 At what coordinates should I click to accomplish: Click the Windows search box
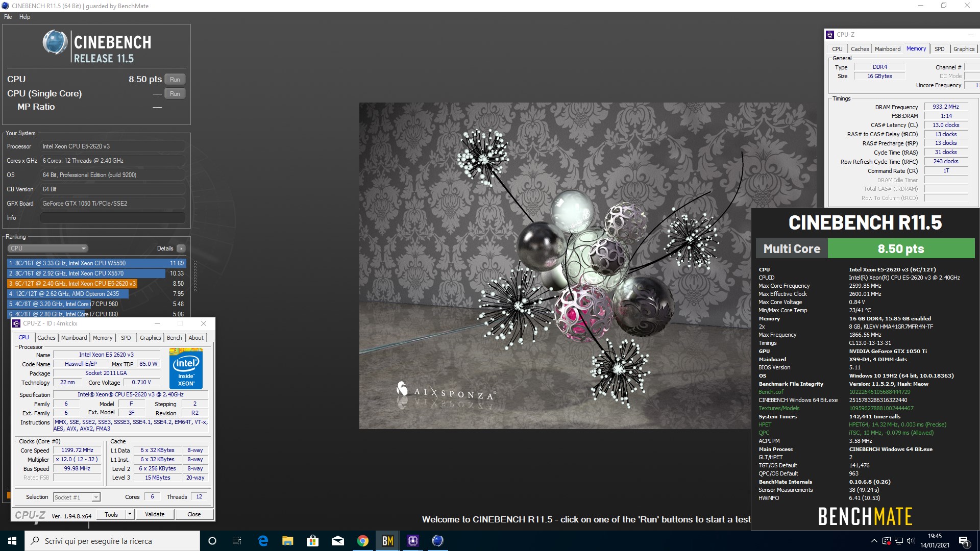point(112,541)
